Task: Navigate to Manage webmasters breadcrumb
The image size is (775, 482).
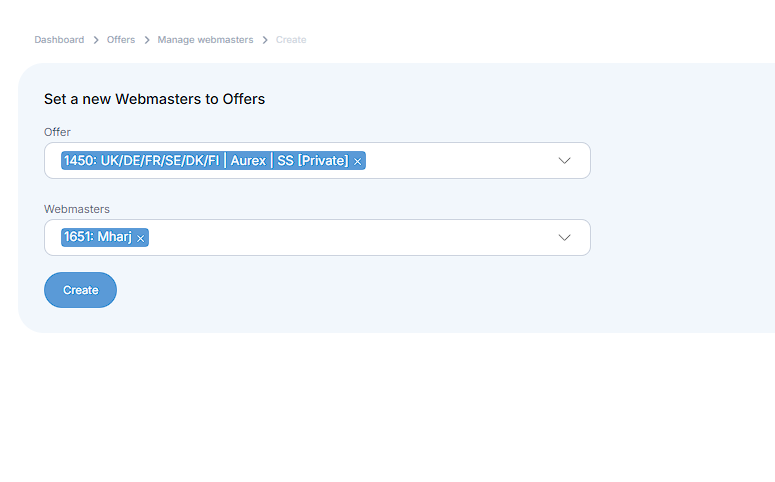Action: click(x=205, y=40)
